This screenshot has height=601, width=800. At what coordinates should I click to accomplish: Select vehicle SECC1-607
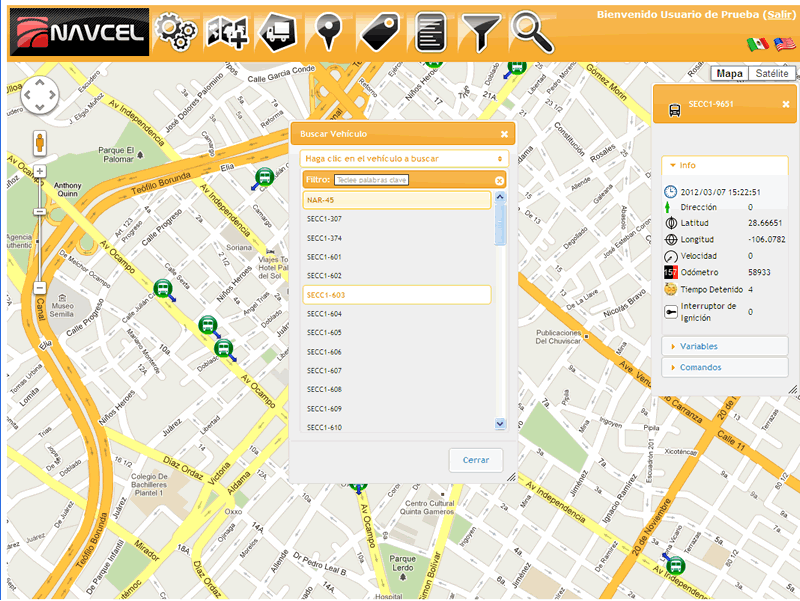pos(397,371)
